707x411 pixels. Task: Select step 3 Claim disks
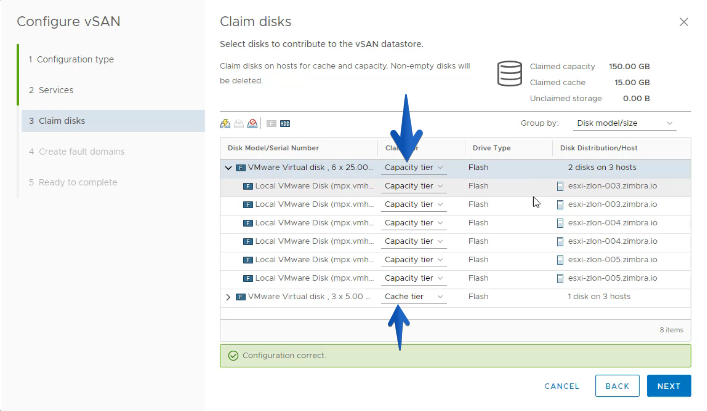tap(113, 121)
